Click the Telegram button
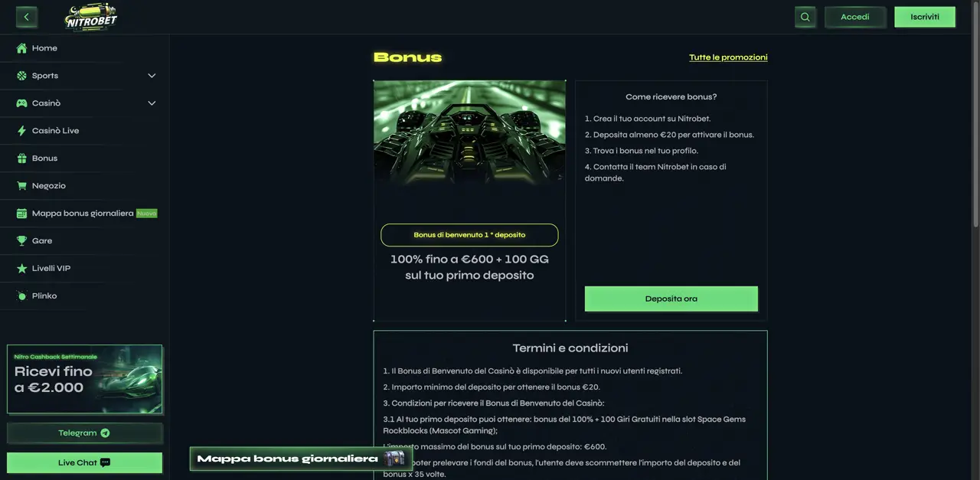Image resolution: width=980 pixels, height=480 pixels. pos(84,433)
